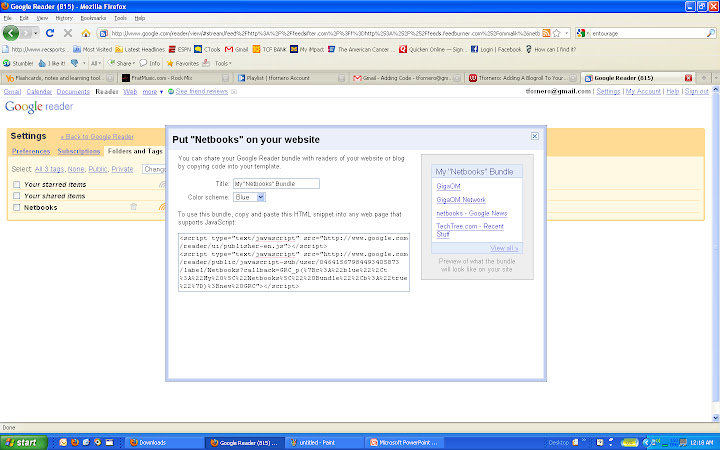Switch to untitled - Paint taskbar window
The height and width of the screenshot is (450, 720).
tap(325, 443)
